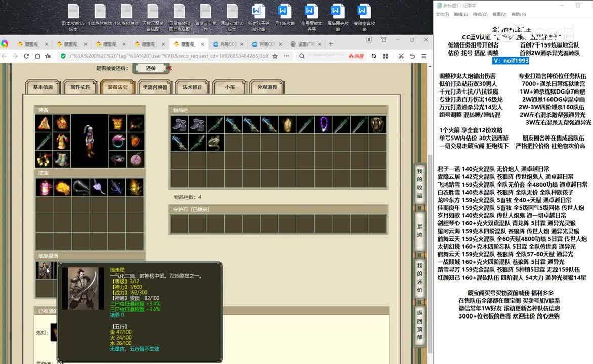Select the orange pointed hat equipment slot
Viewport: 593px width, 364px height.
pyautogui.click(x=44, y=123)
